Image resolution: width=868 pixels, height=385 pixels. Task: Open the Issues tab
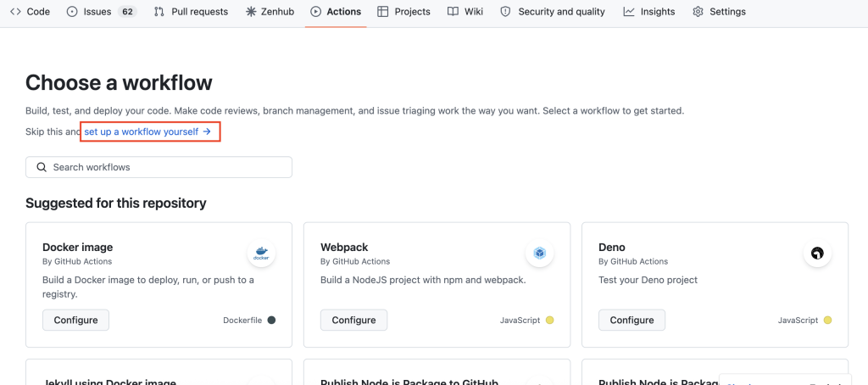pyautogui.click(x=102, y=12)
